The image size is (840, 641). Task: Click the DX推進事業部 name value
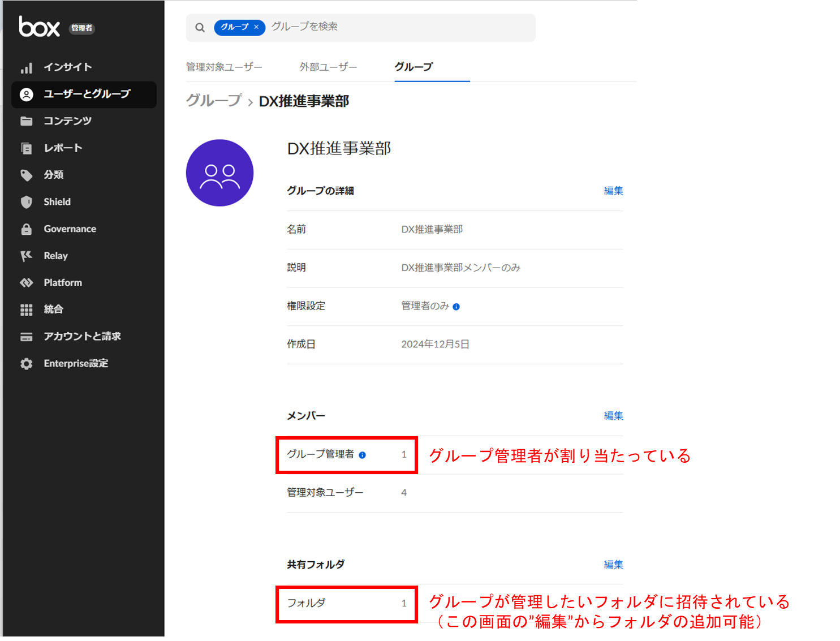point(432,230)
